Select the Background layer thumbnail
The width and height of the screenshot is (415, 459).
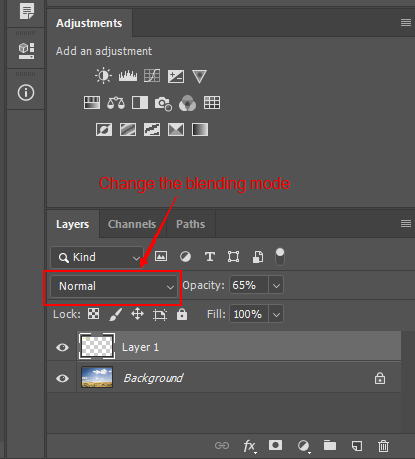tap(97, 377)
